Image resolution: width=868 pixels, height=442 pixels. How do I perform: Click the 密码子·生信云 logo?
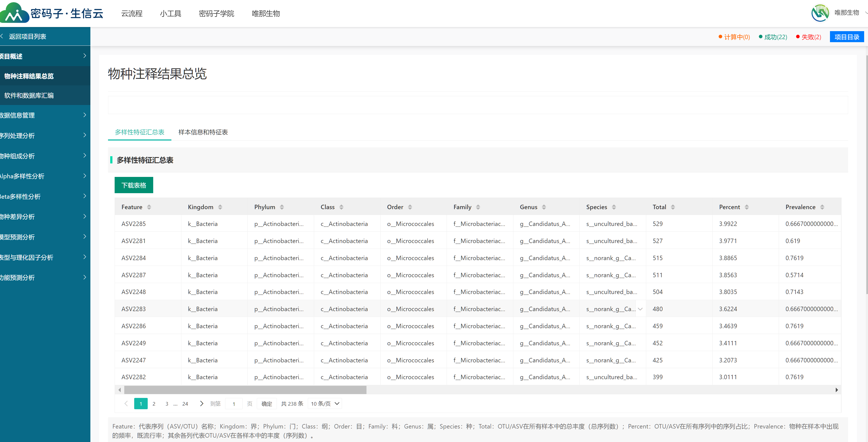(52, 13)
